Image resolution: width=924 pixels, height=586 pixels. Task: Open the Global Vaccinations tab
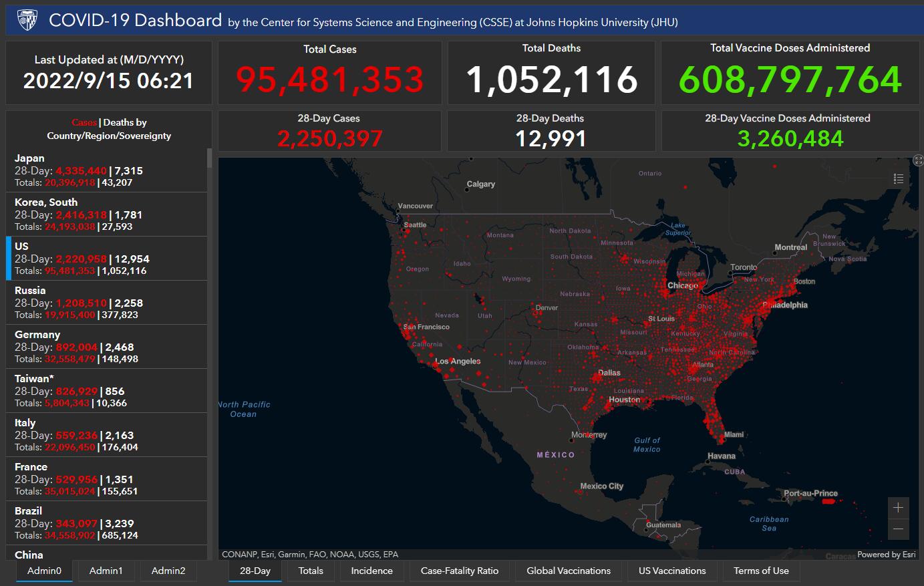pyautogui.click(x=569, y=571)
